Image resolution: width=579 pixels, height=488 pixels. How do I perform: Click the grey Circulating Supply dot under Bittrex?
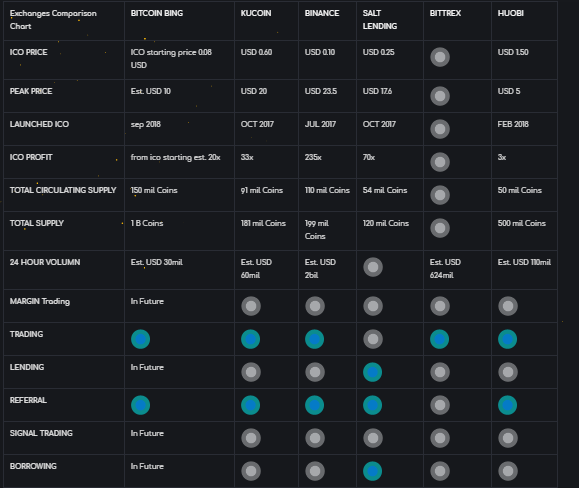(x=440, y=195)
